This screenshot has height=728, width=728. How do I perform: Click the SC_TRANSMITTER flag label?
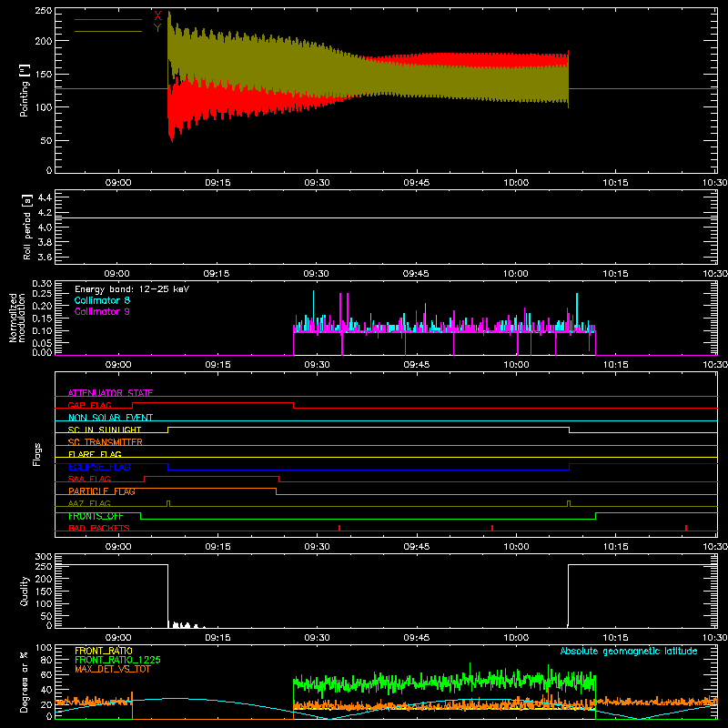(105, 442)
